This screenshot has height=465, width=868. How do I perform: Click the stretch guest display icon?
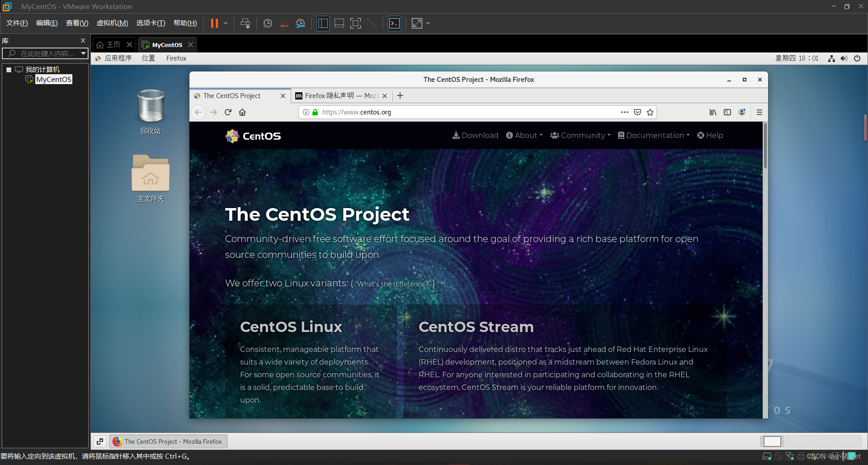tap(417, 24)
